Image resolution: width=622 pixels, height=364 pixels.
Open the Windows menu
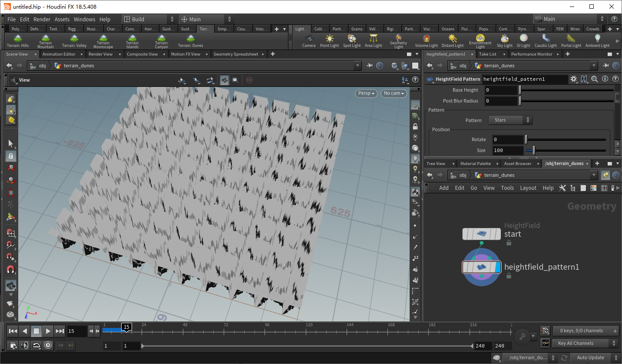84,19
